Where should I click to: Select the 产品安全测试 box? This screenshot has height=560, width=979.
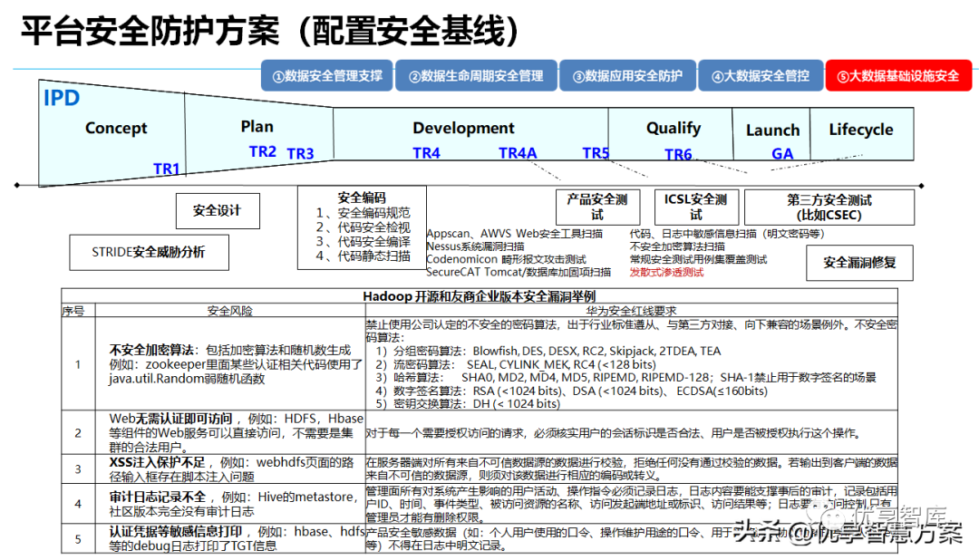[x=597, y=207]
